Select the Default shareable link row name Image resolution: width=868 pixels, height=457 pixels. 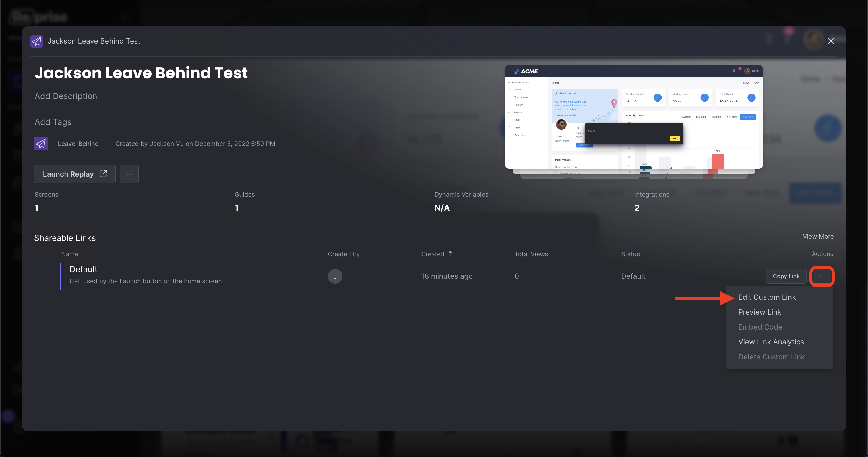click(x=83, y=269)
